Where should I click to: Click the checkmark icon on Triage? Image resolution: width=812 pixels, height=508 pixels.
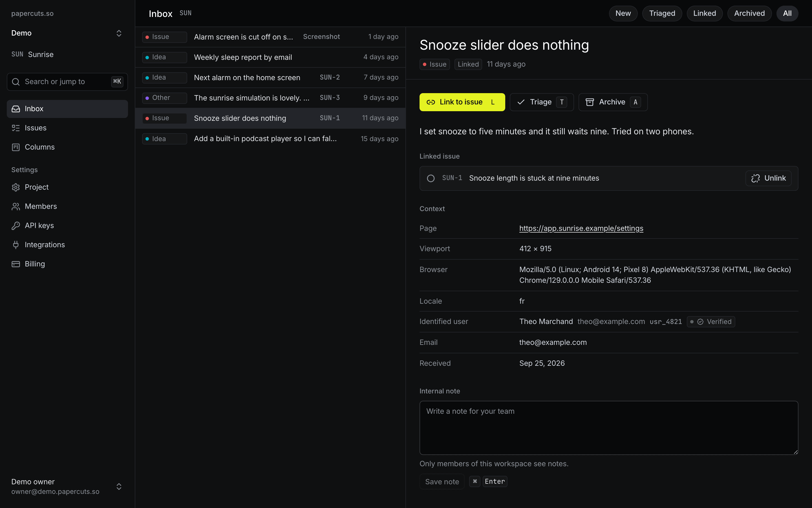pos(521,102)
